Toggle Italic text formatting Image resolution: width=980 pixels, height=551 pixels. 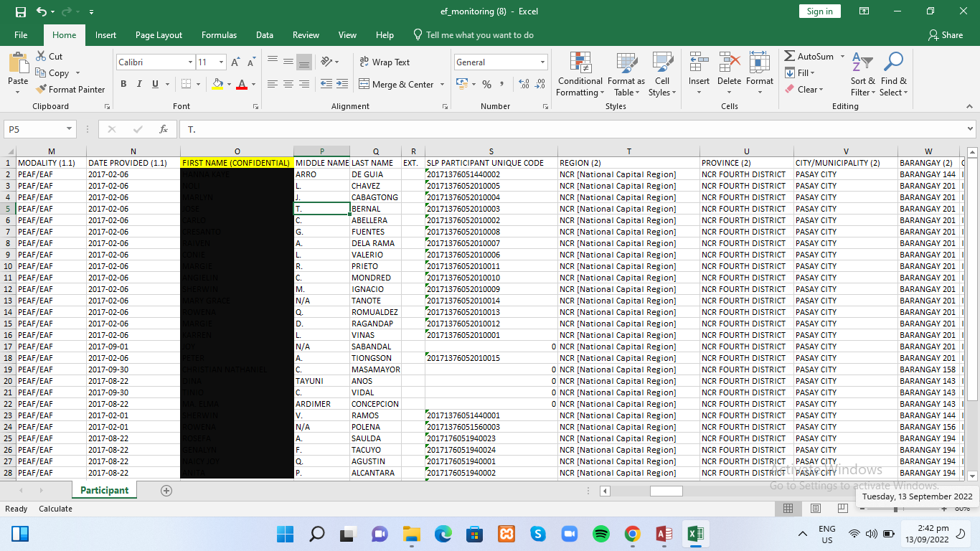[x=139, y=84]
